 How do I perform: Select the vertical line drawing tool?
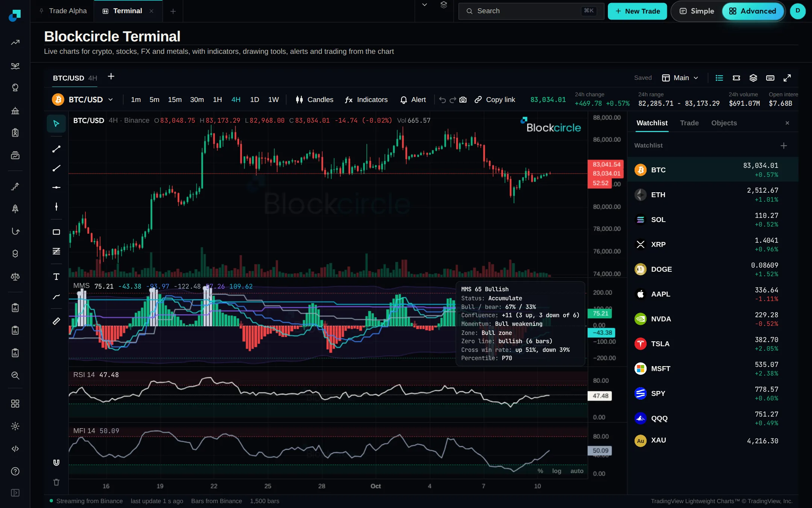pyautogui.click(x=56, y=207)
